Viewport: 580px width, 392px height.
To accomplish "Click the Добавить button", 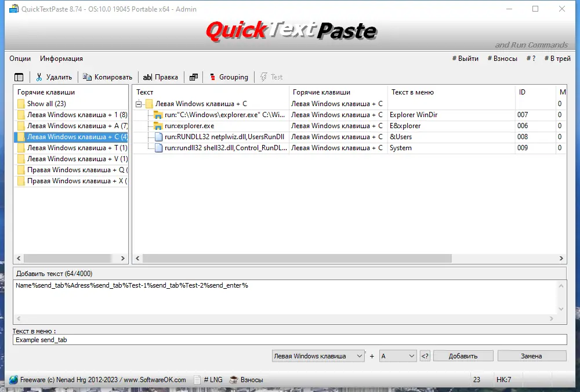I will [463, 356].
